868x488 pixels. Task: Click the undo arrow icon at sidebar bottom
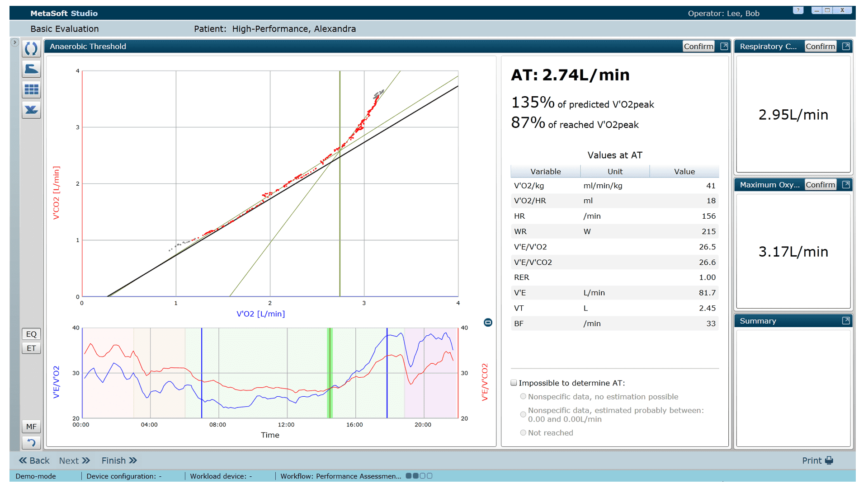[x=31, y=442]
